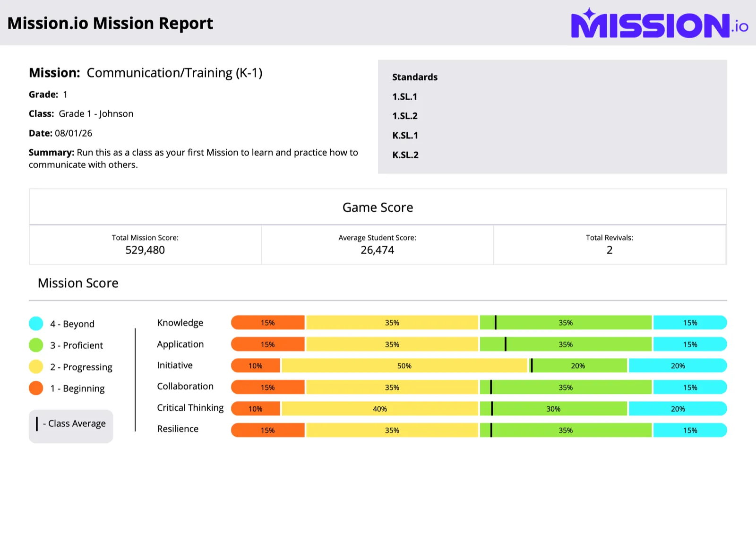Click the green '3 - Proficient' legend dot
This screenshot has width=756, height=534.
pyautogui.click(x=36, y=345)
